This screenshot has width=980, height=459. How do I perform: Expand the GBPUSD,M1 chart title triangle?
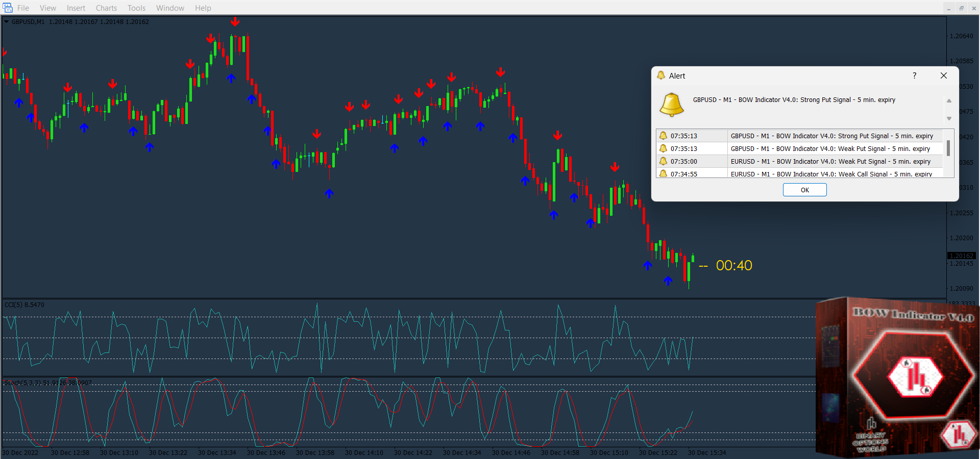(7, 22)
